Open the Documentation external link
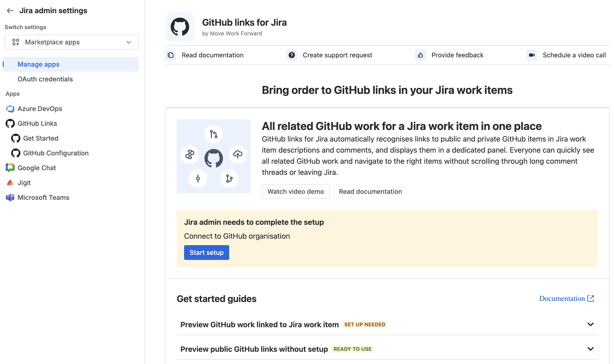 click(x=567, y=299)
